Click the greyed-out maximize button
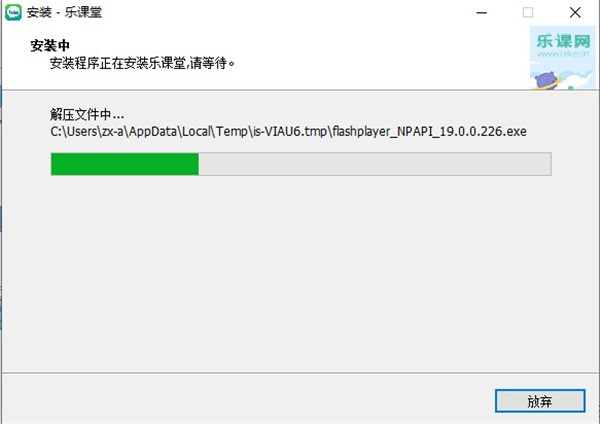This screenshot has height=424, width=600. click(x=528, y=13)
